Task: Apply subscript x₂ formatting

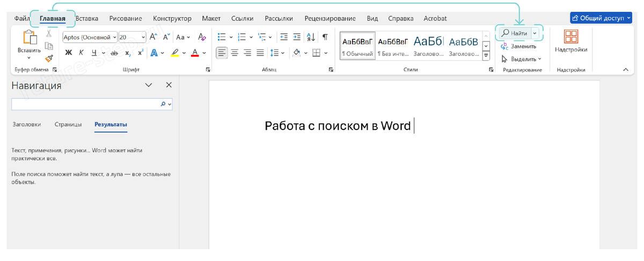Action: [128, 53]
